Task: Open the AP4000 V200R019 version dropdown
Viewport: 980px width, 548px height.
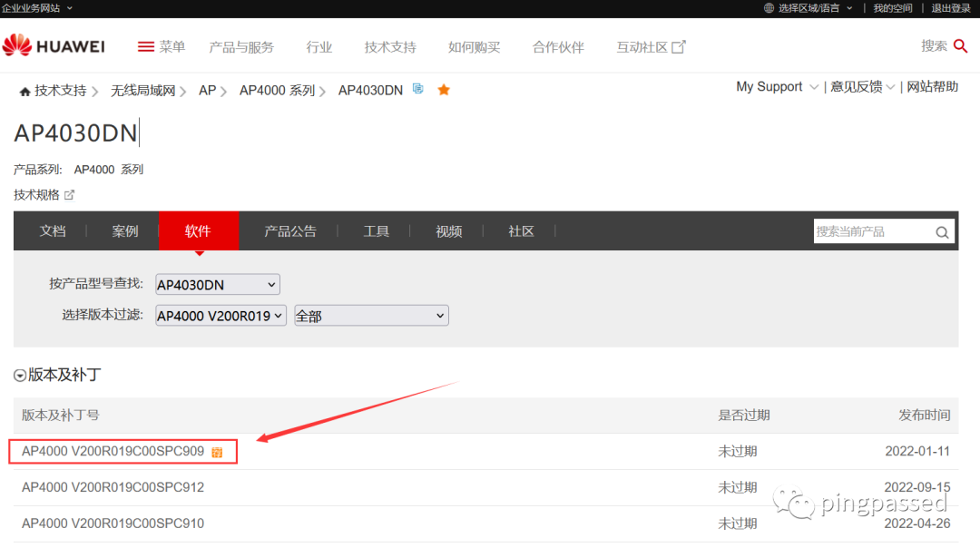Action: (220, 316)
